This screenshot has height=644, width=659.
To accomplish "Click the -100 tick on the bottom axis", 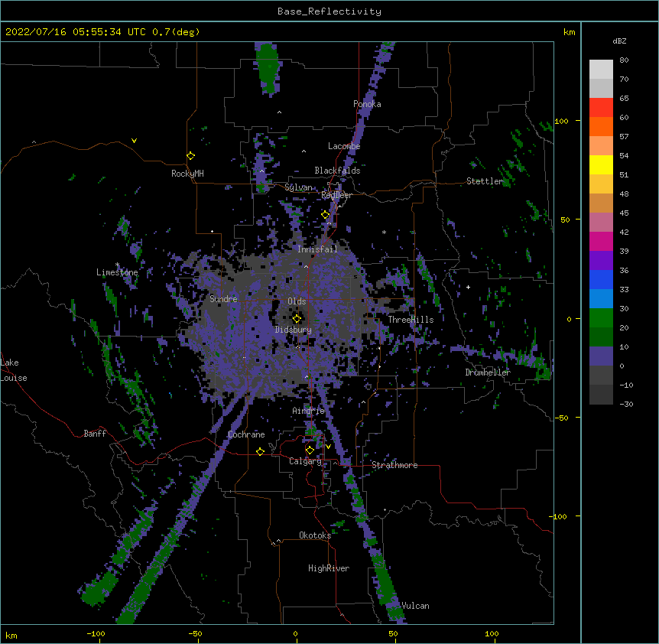I will tap(96, 633).
